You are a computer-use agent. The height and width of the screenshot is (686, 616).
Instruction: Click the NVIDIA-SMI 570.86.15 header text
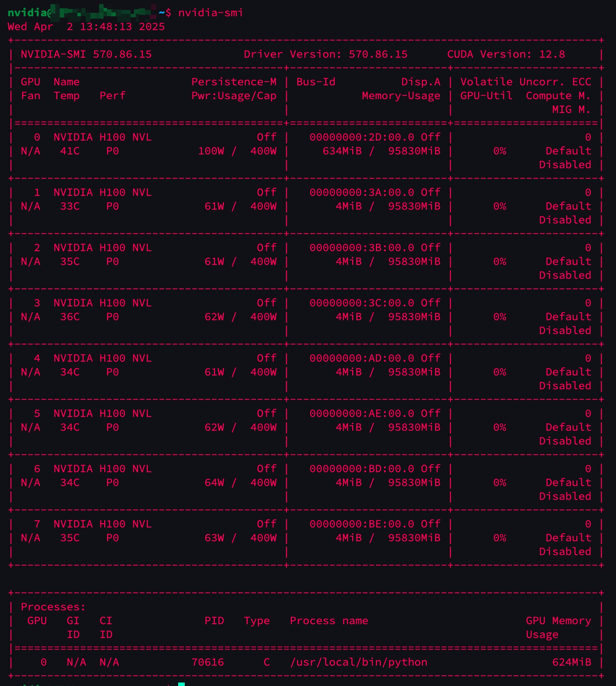pyautogui.click(x=86, y=54)
